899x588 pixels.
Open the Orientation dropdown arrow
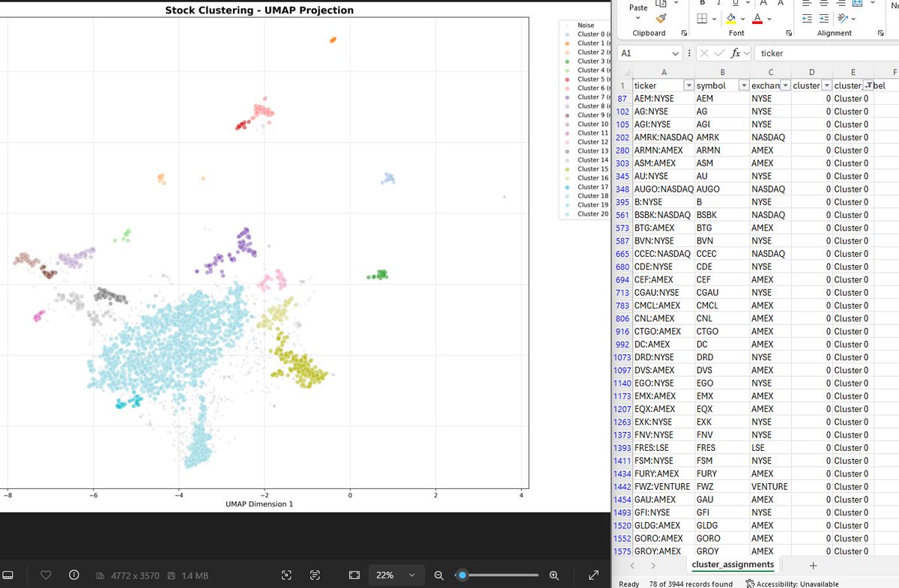point(855,19)
